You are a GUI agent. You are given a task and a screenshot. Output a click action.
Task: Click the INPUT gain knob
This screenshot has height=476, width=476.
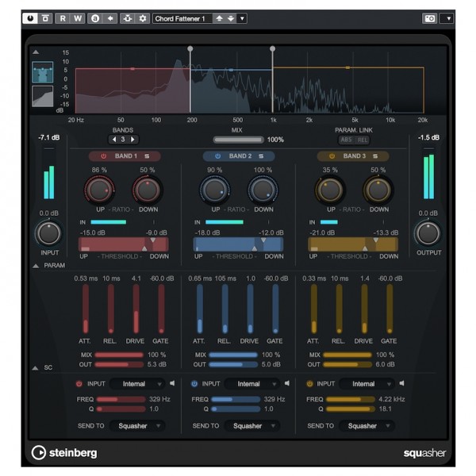[48, 233]
